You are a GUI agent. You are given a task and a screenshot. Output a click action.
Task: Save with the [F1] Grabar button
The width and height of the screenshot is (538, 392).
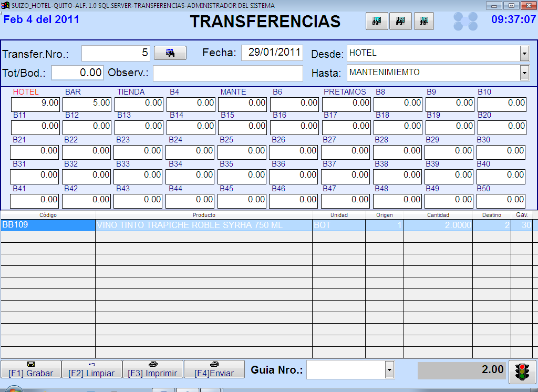(31, 369)
